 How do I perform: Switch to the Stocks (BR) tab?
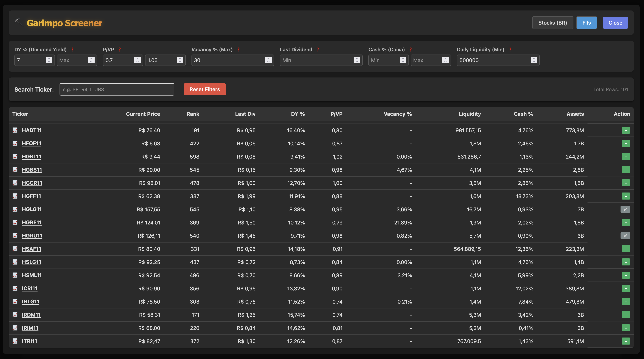pyautogui.click(x=552, y=23)
